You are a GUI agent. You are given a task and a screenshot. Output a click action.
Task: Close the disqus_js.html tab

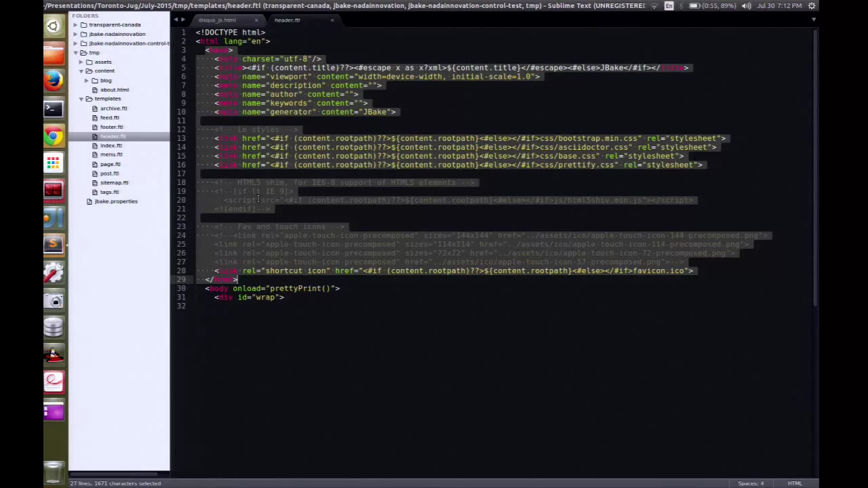(256, 20)
